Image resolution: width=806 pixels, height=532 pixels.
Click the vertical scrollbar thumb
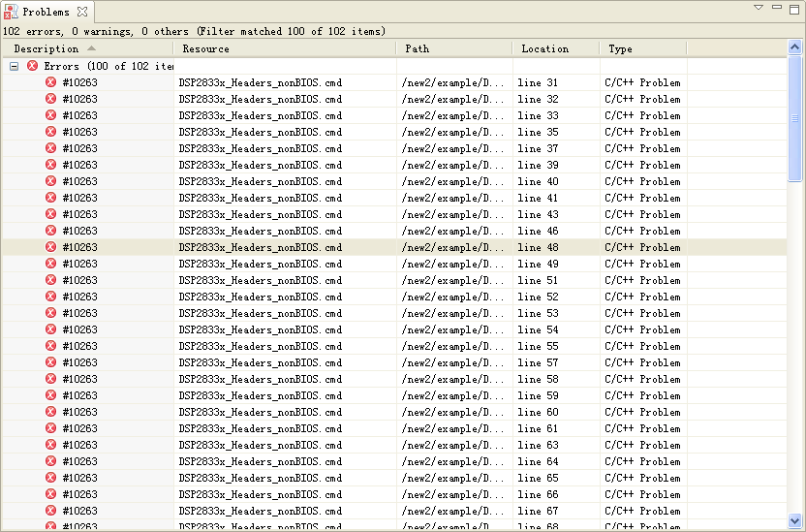point(794,118)
